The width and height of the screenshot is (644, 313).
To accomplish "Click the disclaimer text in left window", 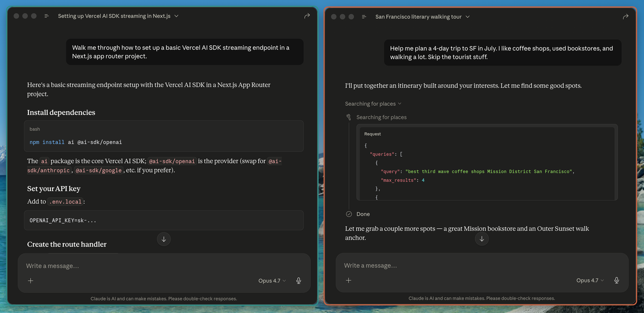I will tap(164, 299).
